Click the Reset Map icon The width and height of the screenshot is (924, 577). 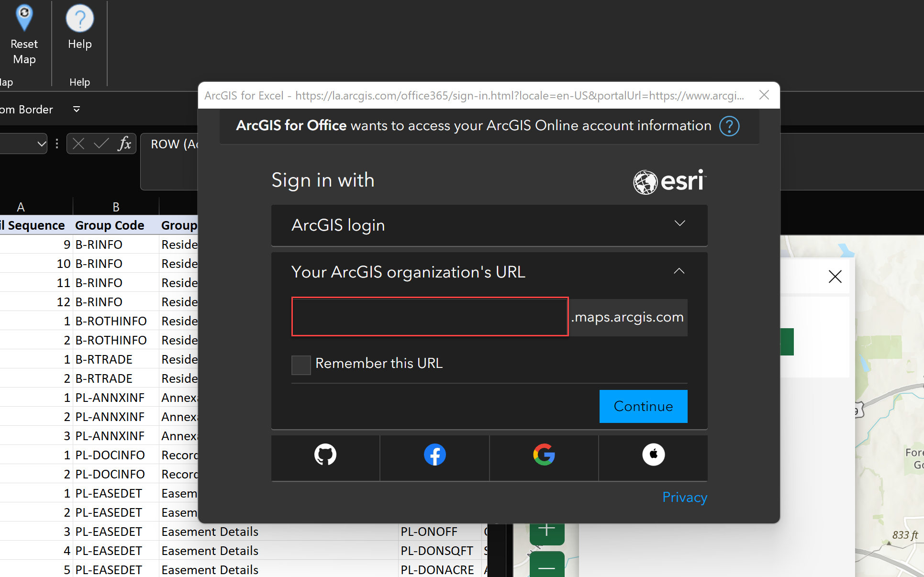pos(24,18)
